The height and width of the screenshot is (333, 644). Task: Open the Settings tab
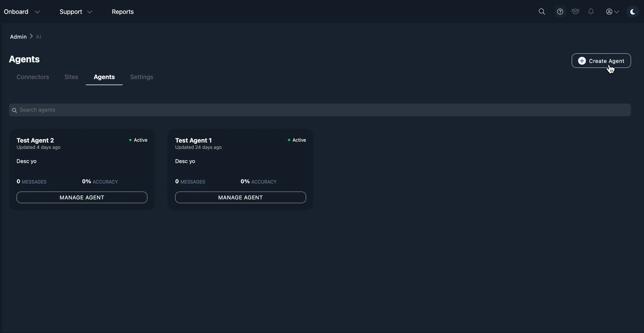142,77
